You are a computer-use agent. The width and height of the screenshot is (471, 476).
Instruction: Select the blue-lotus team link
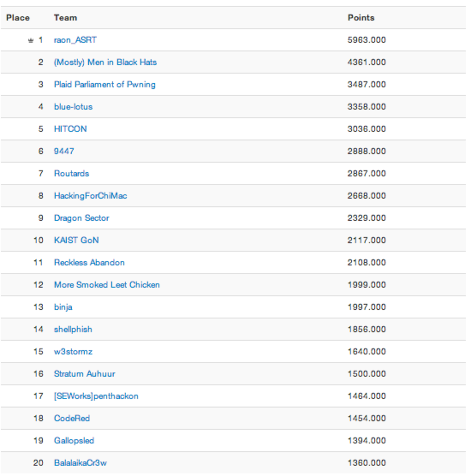tap(73, 107)
